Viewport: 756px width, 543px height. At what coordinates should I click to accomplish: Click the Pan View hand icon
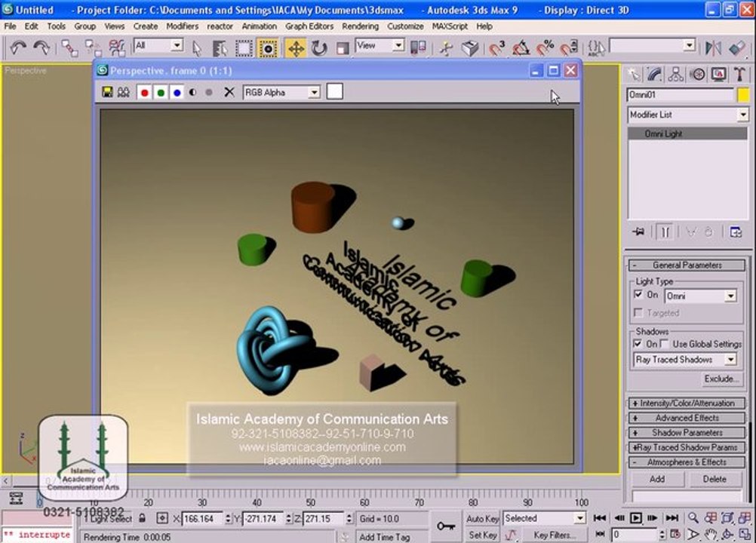point(710,534)
